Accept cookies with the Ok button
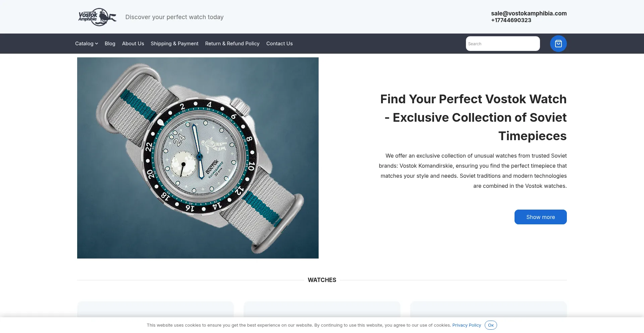Viewport: 644px width, 333px height. 491,325
